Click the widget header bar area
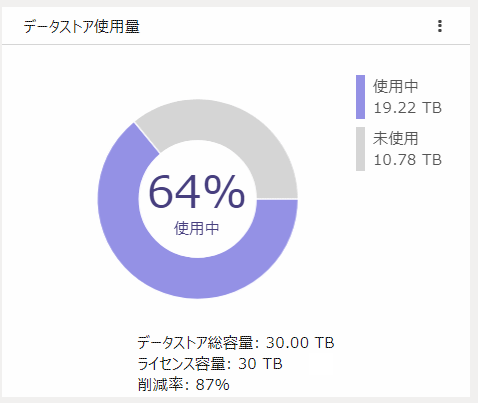Screen dimensions: 478x403 tap(236, 26)
